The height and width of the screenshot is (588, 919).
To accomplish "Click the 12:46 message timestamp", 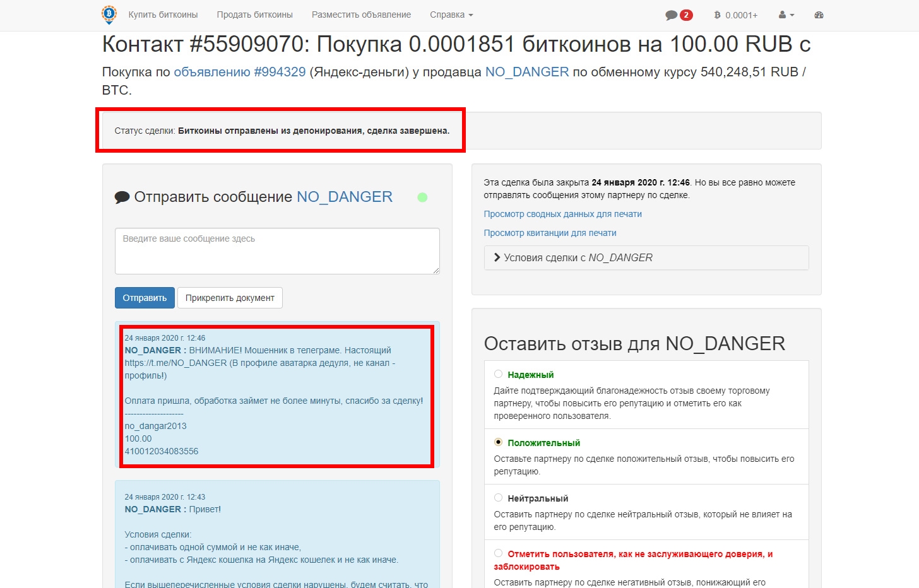I will tap(165, 338).
